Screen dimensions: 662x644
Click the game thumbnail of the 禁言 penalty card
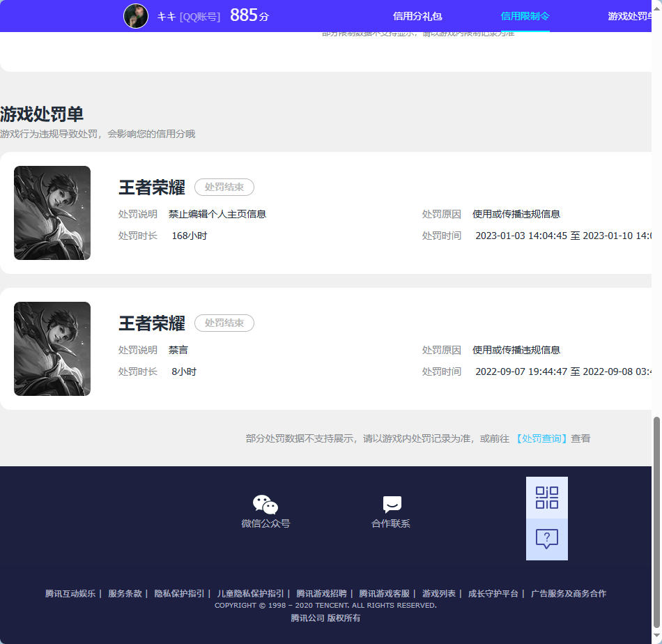click(x=52, y=348)
